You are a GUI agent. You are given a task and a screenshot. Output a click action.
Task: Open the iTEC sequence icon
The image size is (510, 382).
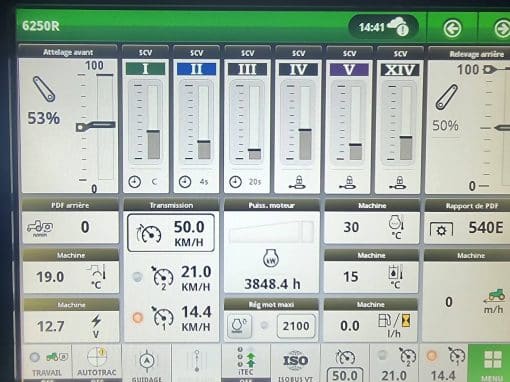pos(246,362)
